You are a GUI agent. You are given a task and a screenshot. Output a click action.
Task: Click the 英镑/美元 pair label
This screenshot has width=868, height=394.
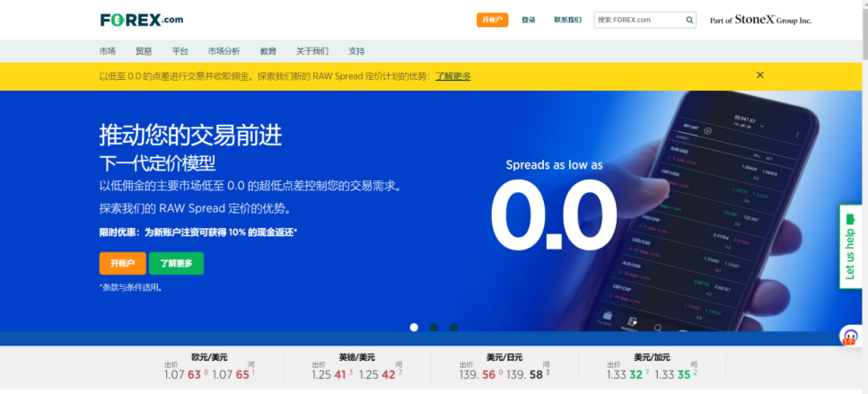[x=357, y=357]
